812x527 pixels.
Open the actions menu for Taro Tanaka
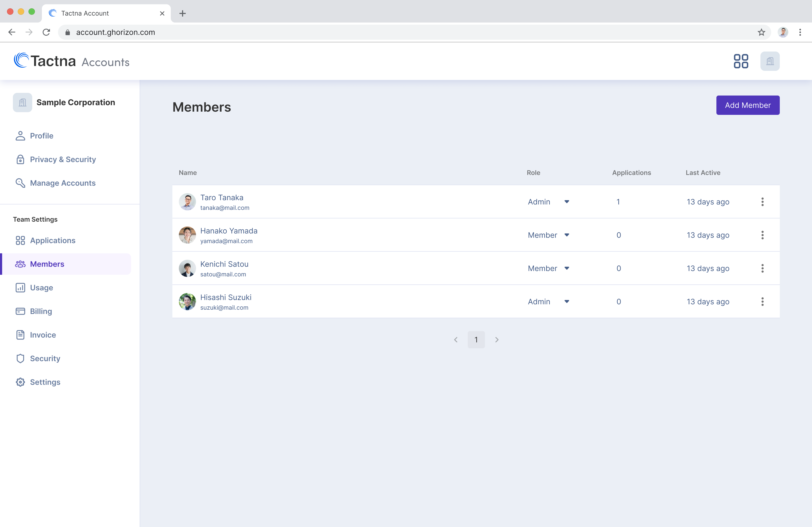(763, 202)
